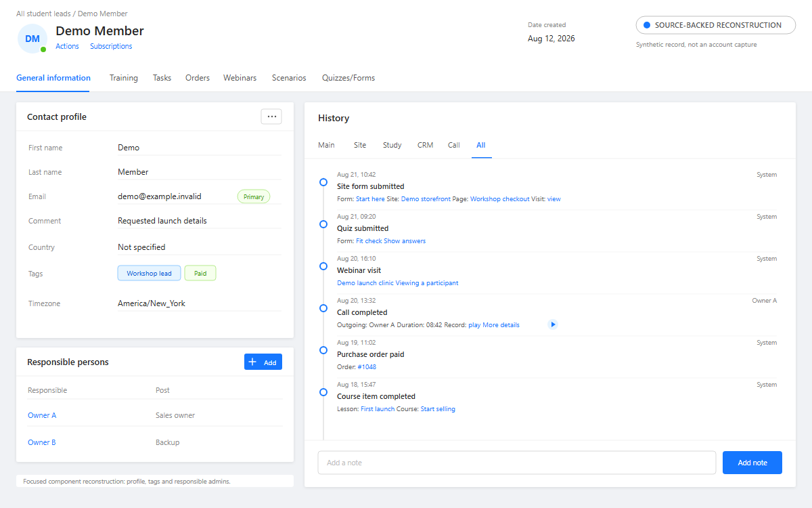The height and width of the screenshot is (508, 812).
Task: Click the play record text link
Action: [x=474, y=325]
